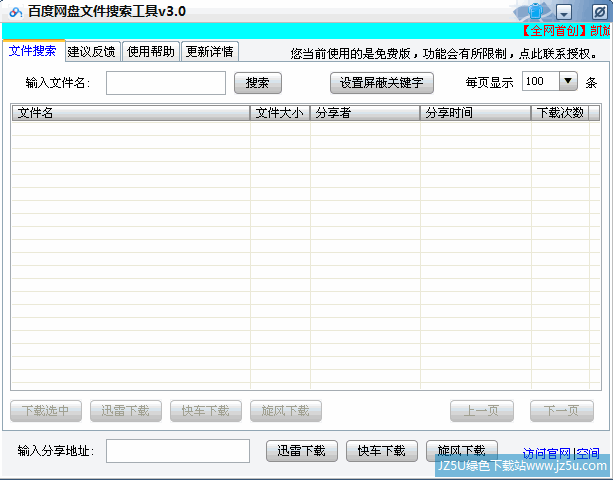The image size is (613, 480).
Task: Sort by 文件大小 column header
Action: coord(280,113)
